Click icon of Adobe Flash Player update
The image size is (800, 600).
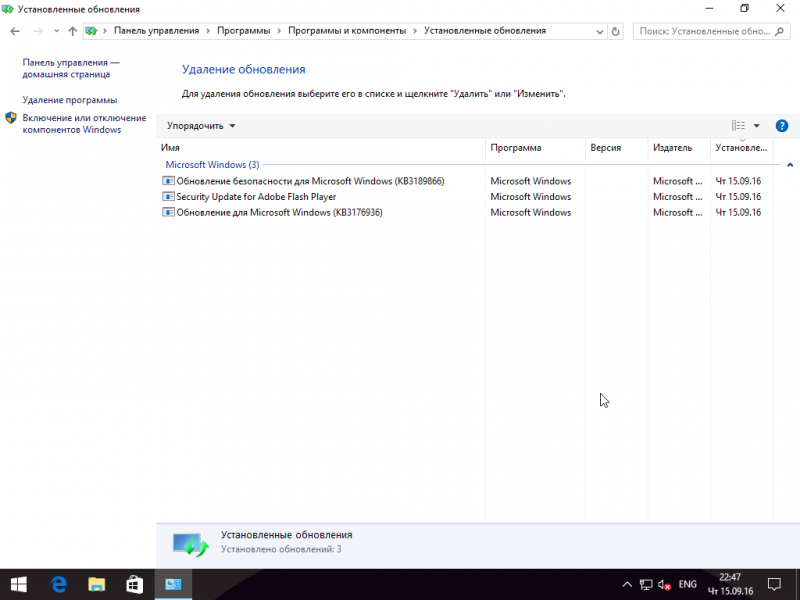pos(168,196)
